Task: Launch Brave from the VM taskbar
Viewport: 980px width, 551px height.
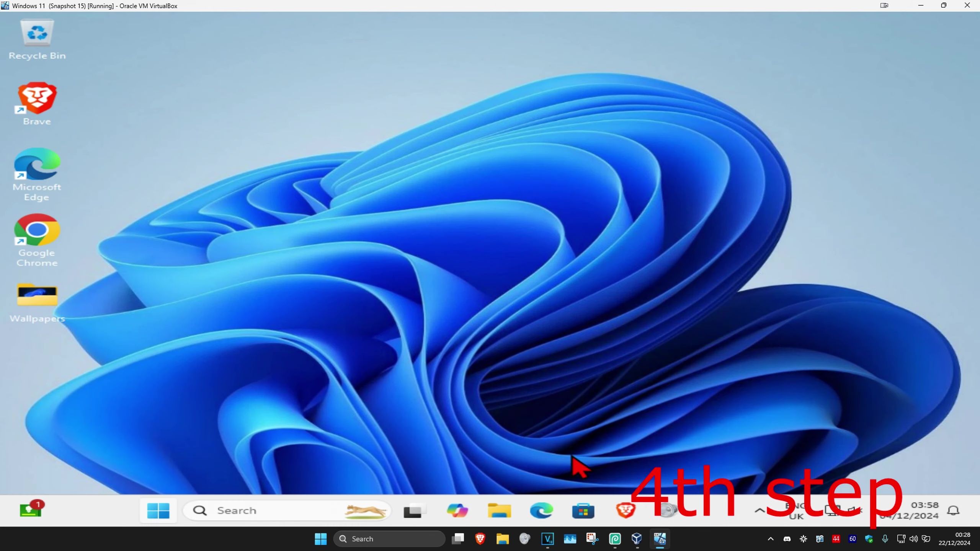Action: pyautogui.click(x=625, y=510)
